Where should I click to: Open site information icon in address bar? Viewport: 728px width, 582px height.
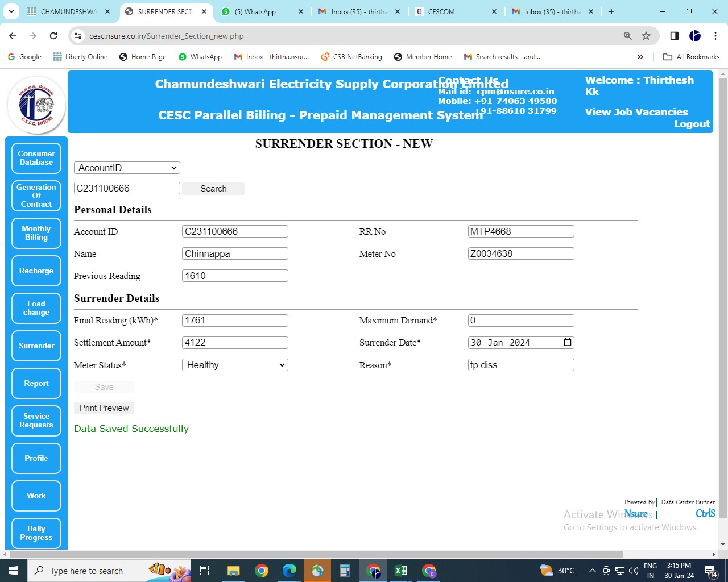click(78, 36)
